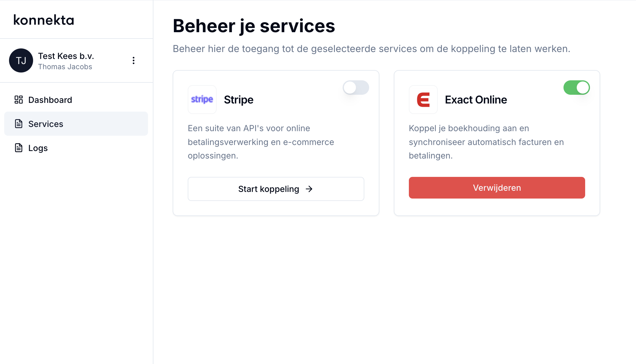Navigate to Dashboard in the sidebar
The width and height of the screenshot is (636, 364).
(50, 100)
